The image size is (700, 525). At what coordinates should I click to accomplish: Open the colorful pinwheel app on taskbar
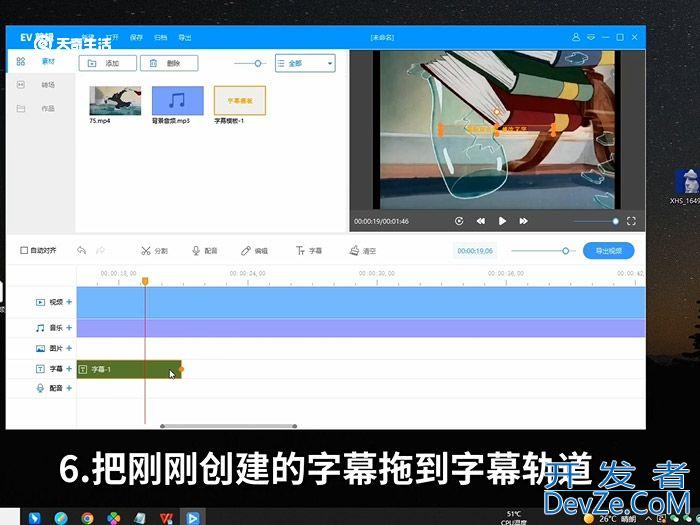click(113, 518)
